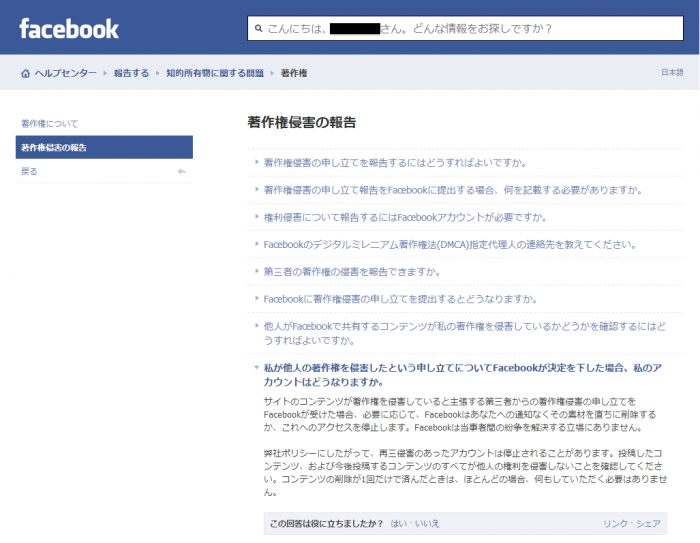700x543 pixels.
Task: Open 知的所有物に関する問題 breadcrumb link
Action: [x=215, y=73]
